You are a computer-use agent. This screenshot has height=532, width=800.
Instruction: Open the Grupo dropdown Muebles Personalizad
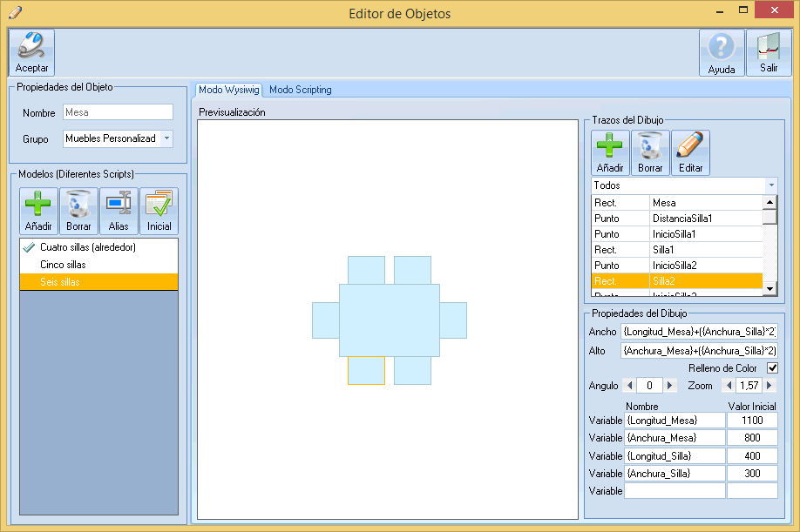166,138
